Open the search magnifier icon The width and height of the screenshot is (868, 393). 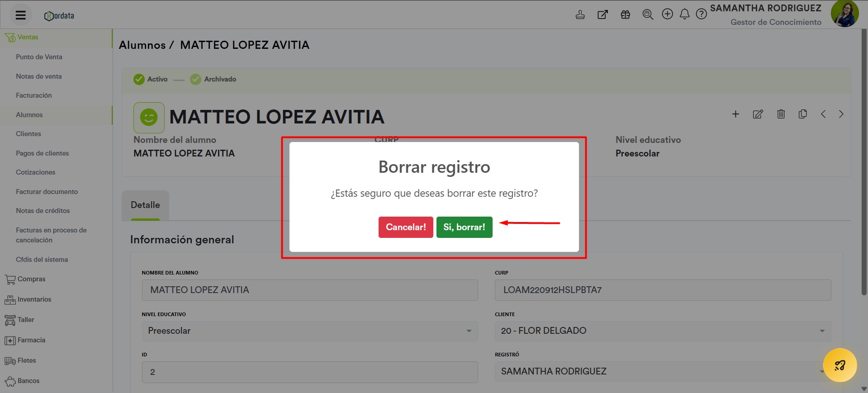(x=648, y=14)
